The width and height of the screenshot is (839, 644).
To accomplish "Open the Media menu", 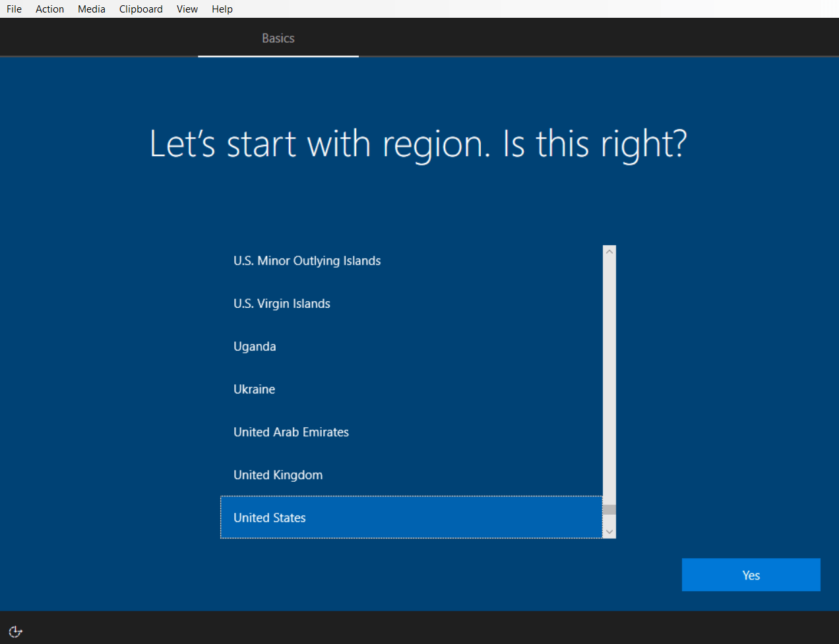I will [x=91, y=9].
